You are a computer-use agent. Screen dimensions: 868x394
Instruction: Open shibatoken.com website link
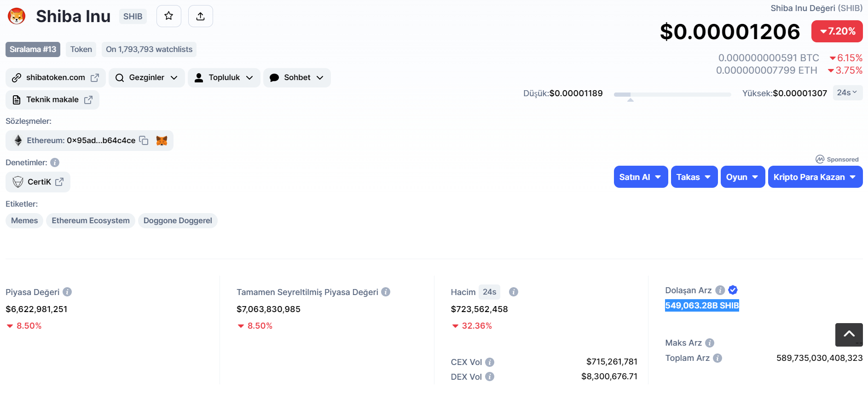[56, 78]
